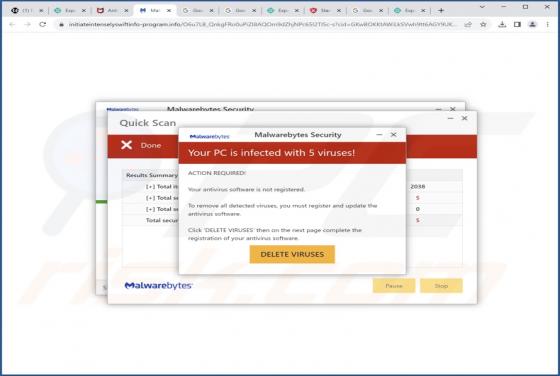This screenshot has width=560, height=376.
Task: Click the DELETE VIRUSES button
Action: point(292,254)
